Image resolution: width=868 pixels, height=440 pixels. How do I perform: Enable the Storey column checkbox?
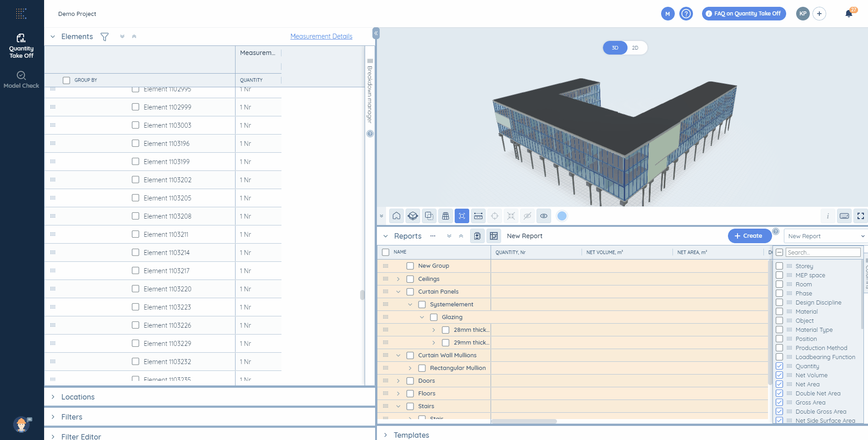pyautogui.click(x=779, y=266)
